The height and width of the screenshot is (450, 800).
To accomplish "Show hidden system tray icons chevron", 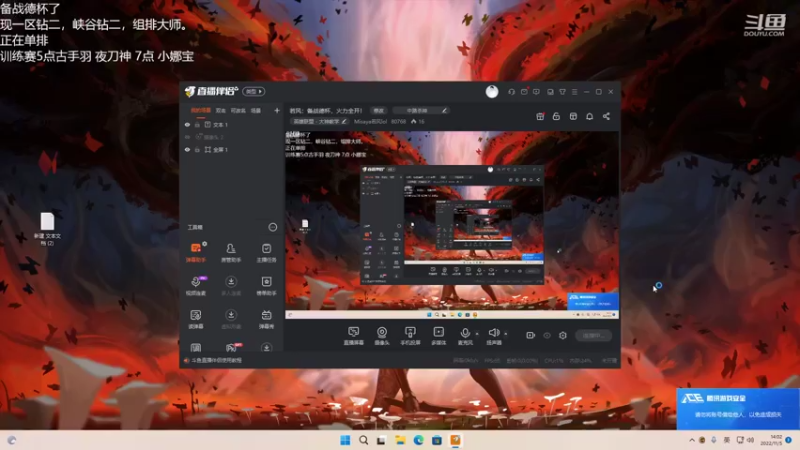I will (x=692, y=440).
